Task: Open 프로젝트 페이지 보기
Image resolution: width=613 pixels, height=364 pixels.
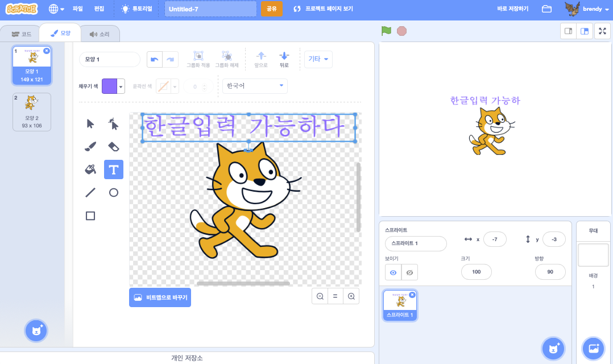Action: pyautogui.click(x=324, y=9)
